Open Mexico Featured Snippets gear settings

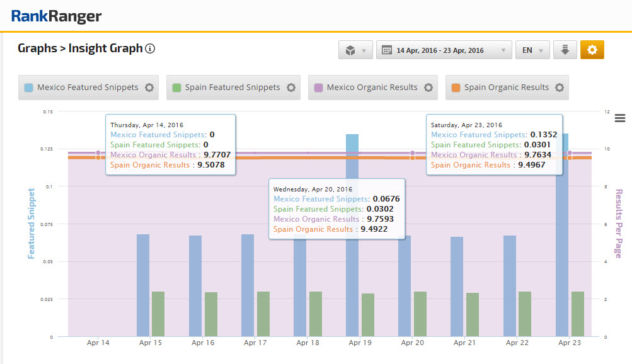(149, 88)
